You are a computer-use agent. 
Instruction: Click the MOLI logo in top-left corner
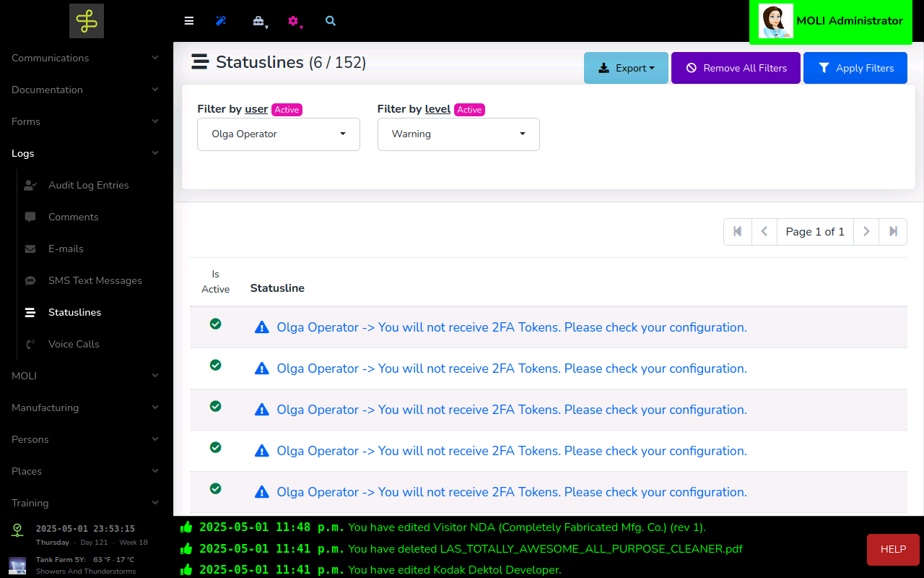(87, 21)
